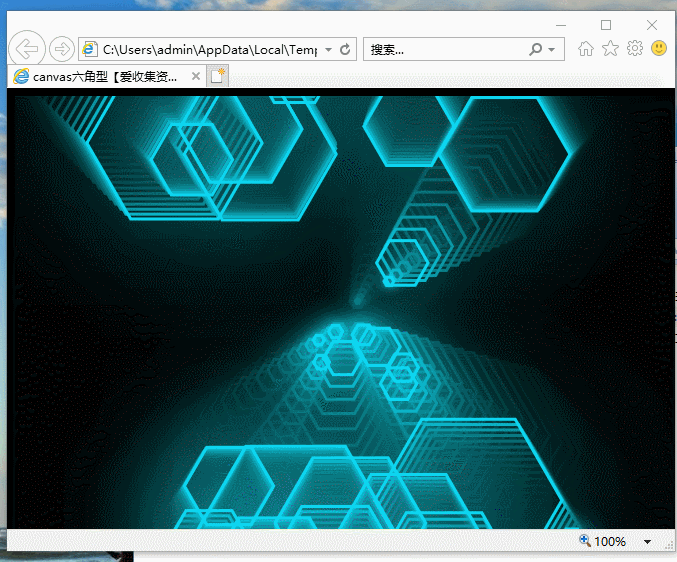Start search with the magnifier icon
677x562 pixels.
click(535, 50)
